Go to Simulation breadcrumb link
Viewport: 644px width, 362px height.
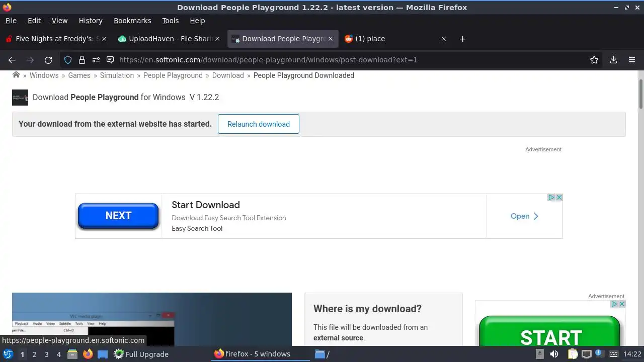[x=117, y=75]
